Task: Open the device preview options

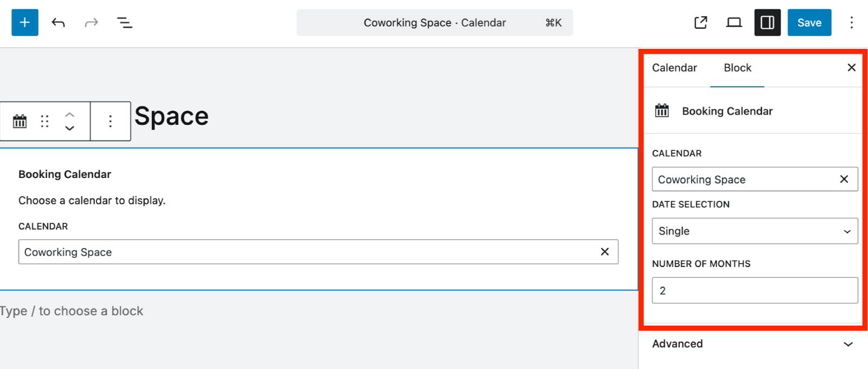Action: [x=734, y=22]
